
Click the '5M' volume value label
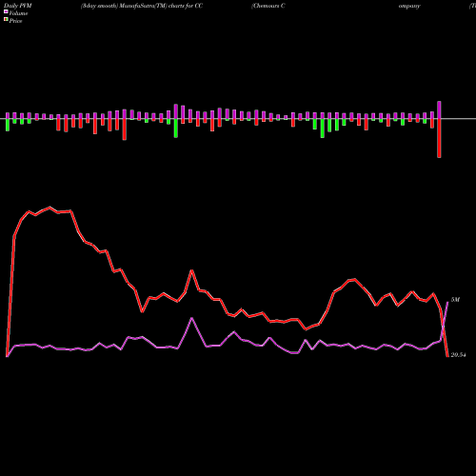455,300
